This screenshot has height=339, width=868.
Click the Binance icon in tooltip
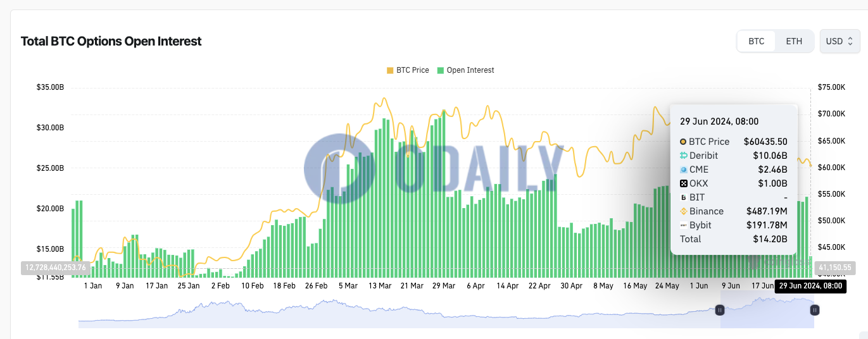[x=683, y=211]
